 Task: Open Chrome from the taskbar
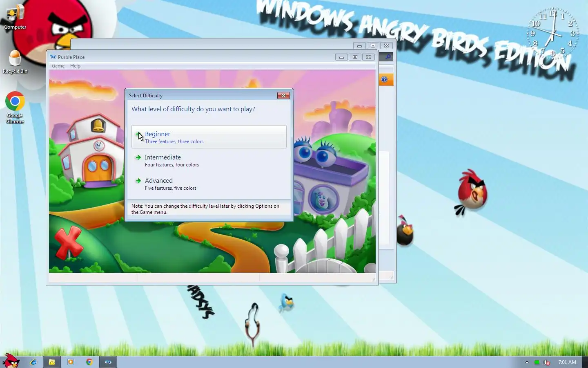point(89,362)
